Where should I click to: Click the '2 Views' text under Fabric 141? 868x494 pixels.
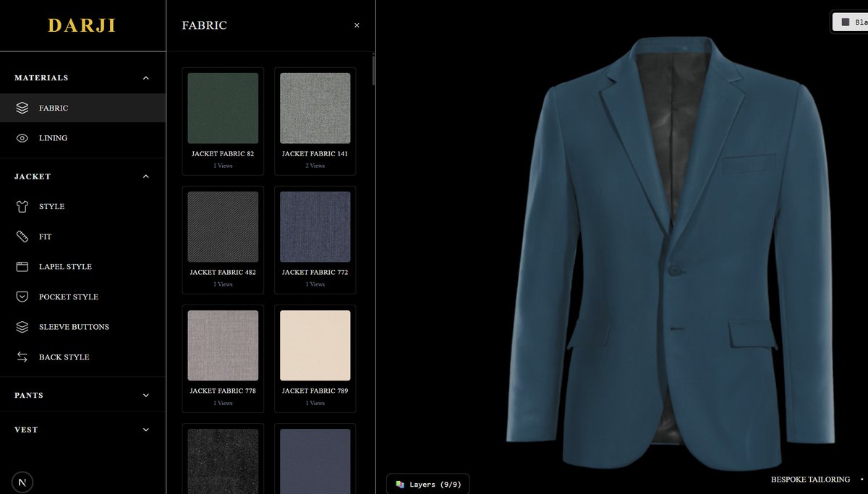click(315, 166)
